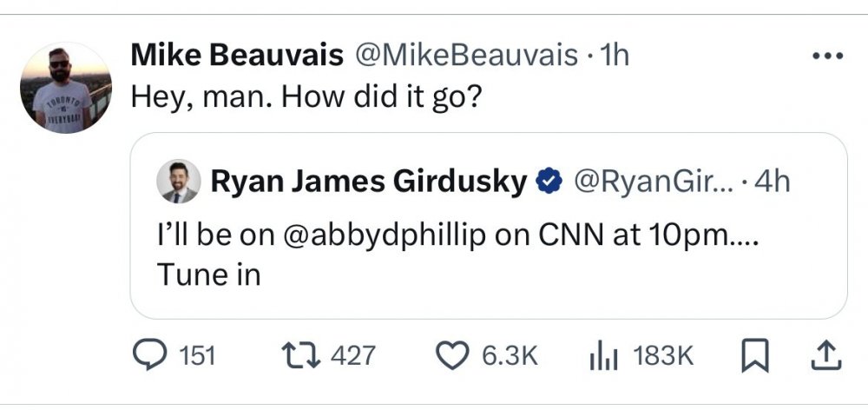The width and height of the screenshot is (868, 410).
Task: Like the tweet with heart icon
Action: [449, 355]
